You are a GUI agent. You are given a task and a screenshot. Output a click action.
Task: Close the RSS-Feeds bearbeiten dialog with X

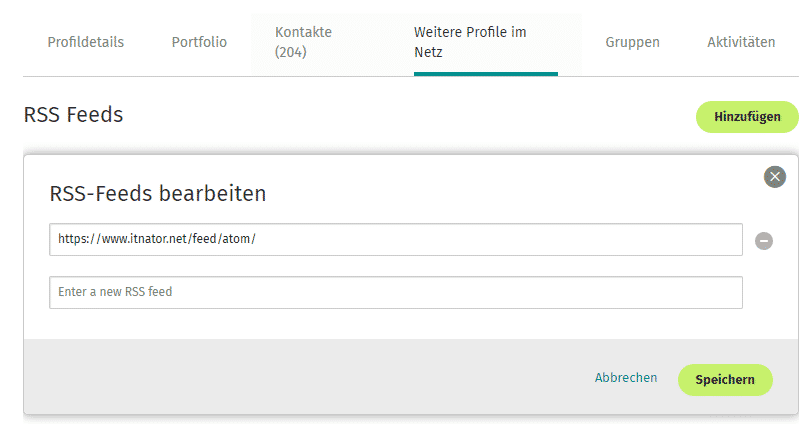pos(774,177)
